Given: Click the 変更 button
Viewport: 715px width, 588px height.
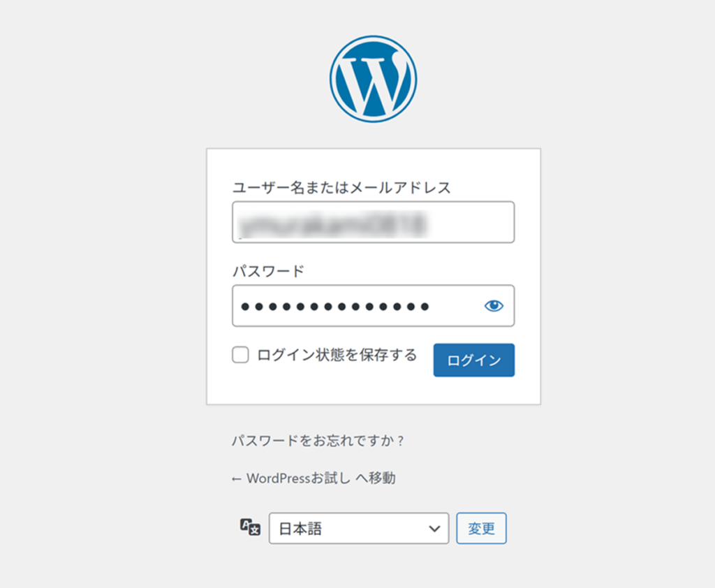Looking at the screenshot, I should point(481,529).
